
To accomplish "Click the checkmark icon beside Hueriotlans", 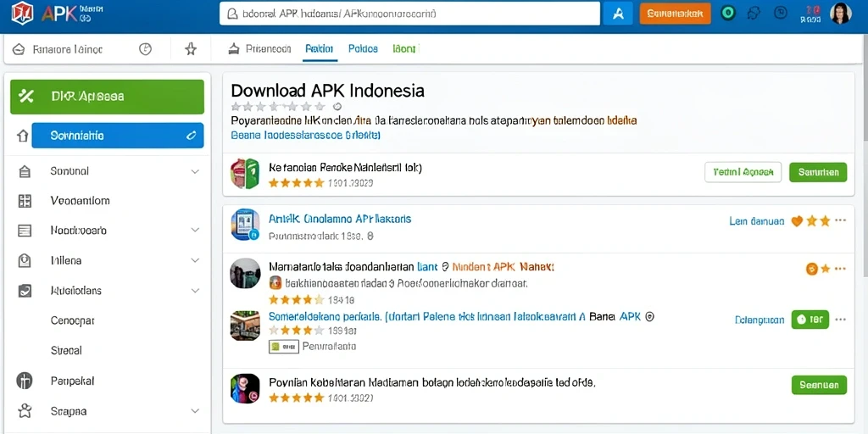I will point(25,291).
